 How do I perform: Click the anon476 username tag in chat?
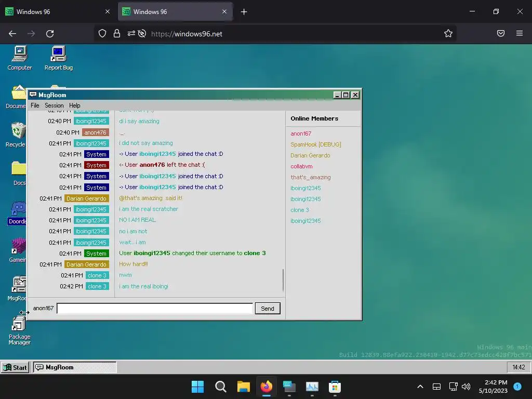96,132
